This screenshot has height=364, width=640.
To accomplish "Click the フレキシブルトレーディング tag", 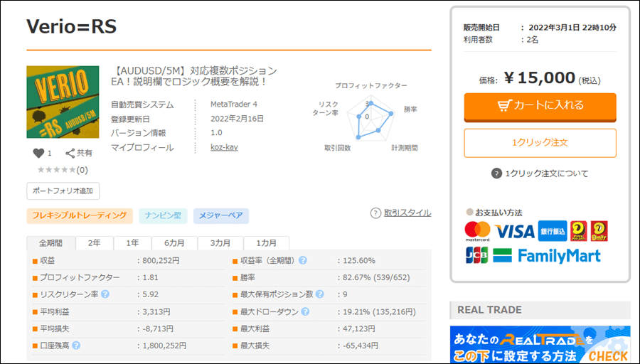I will tap(80, 215).
